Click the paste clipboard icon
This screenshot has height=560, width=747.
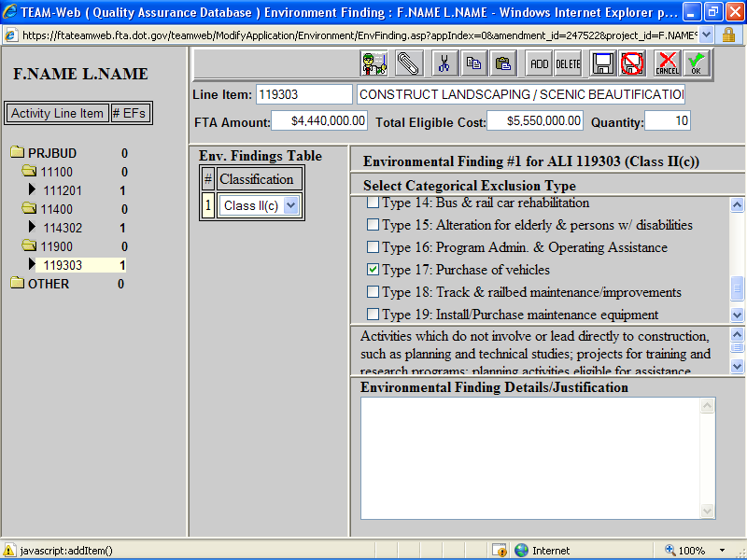coord(503,63)
